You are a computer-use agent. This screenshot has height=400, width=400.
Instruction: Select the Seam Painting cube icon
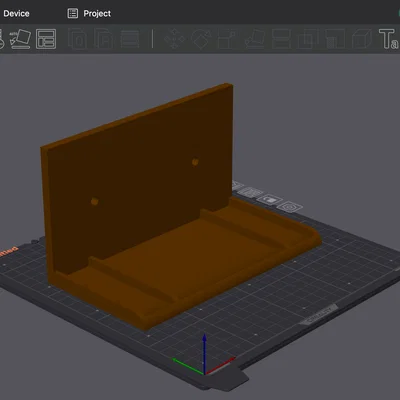click(x=362, y=39)
